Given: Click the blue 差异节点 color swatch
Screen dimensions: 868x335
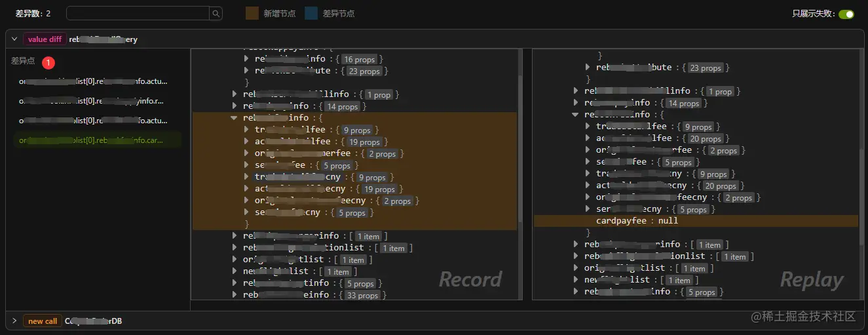Looking at the screenshot, I should tap(311, 13).
